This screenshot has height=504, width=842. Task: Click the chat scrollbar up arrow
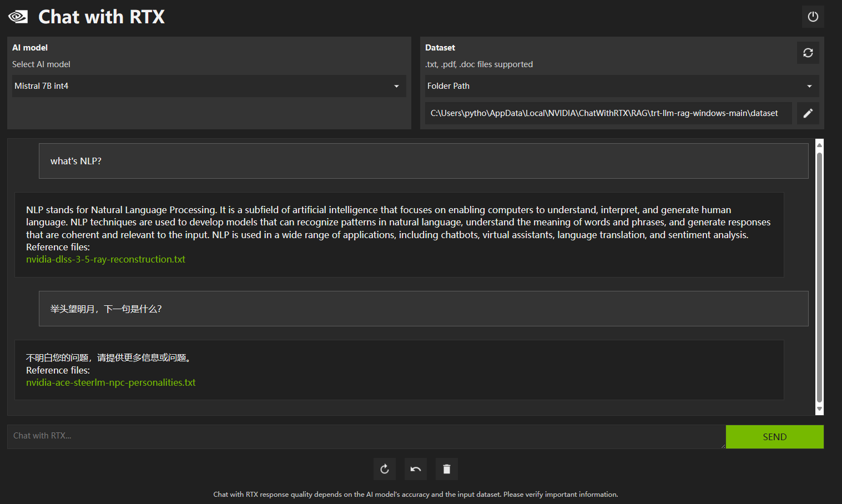pyautogui.click(x=819, y=145)
